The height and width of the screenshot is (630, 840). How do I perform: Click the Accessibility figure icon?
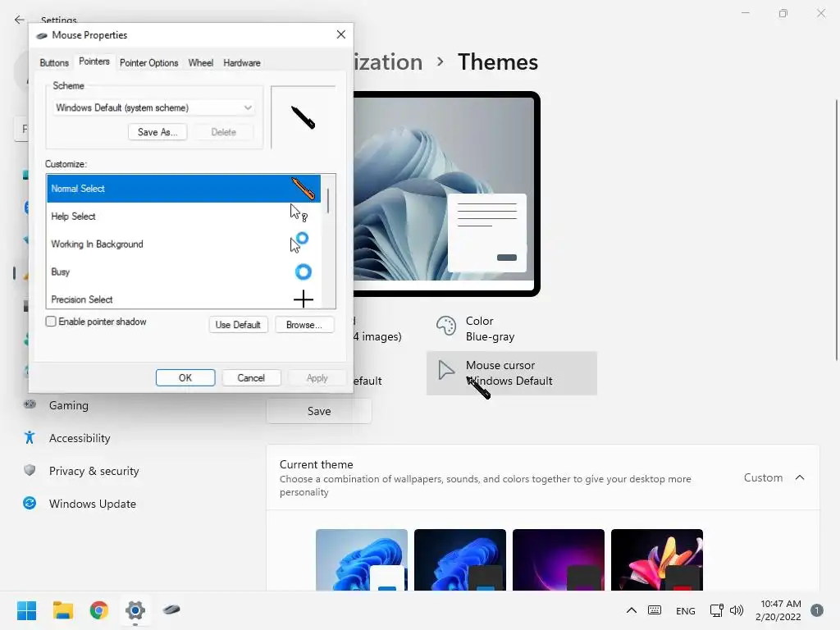[30, 438]
